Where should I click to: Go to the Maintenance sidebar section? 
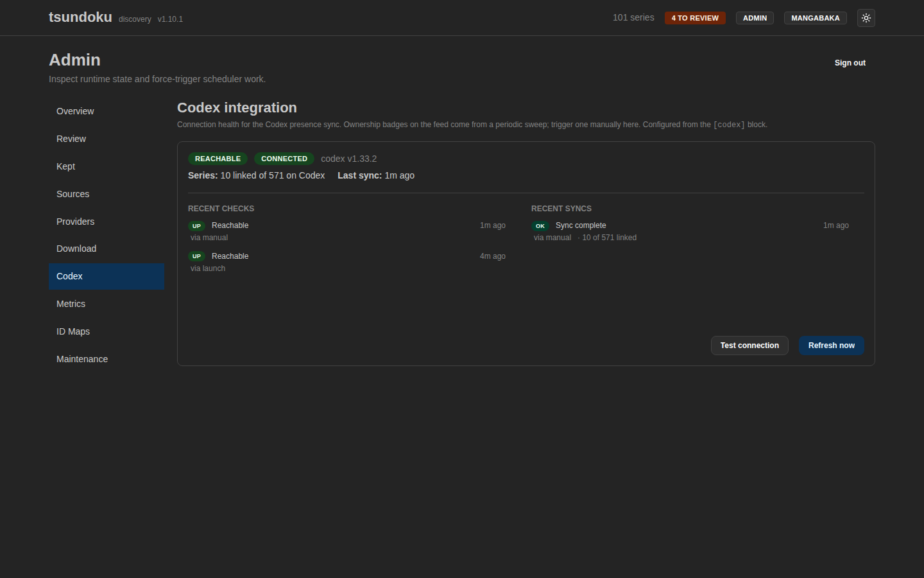[107, 359]
